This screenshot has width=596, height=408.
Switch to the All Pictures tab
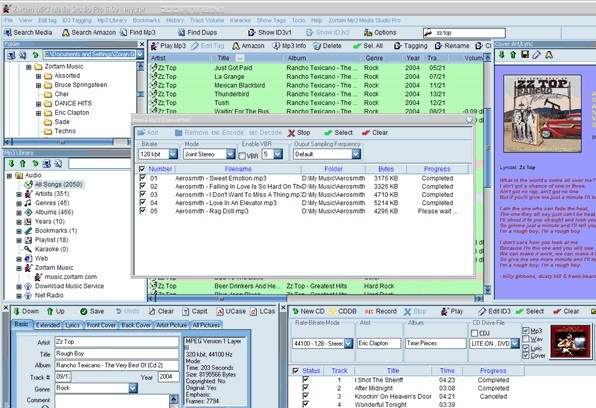pyautogui.click(x=206, y=325)
